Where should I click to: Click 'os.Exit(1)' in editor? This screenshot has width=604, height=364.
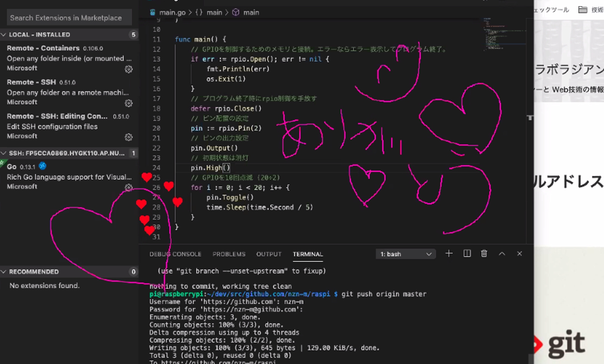click(x=226, y=79)
